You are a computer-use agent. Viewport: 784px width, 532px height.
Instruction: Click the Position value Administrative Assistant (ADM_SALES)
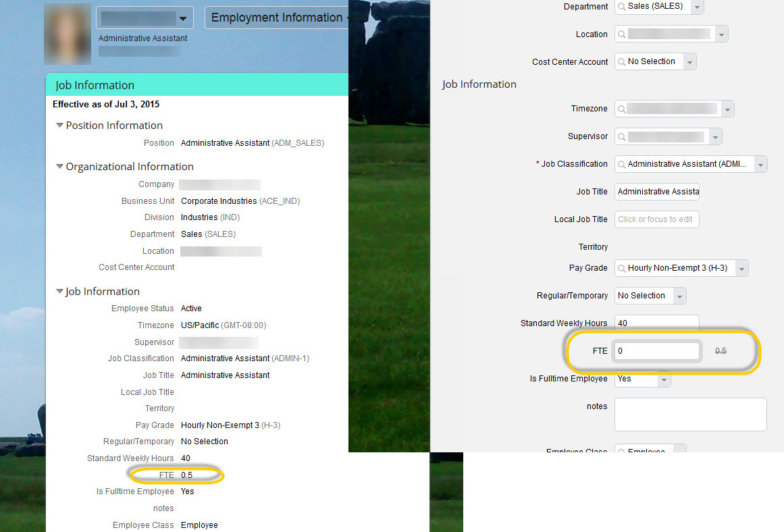tap(252, 143)
